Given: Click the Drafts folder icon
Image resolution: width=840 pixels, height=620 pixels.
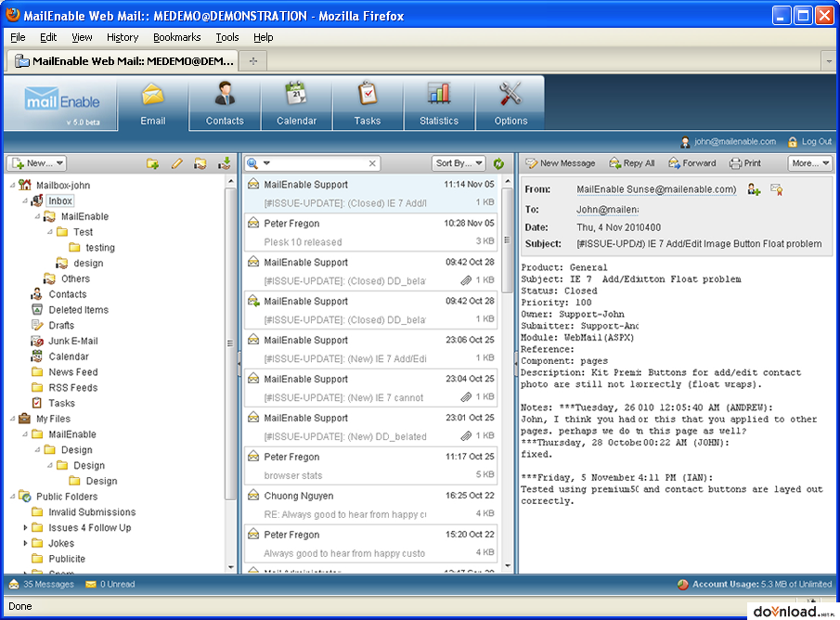Looking at the screenshot, I should [x=37, y=325].
